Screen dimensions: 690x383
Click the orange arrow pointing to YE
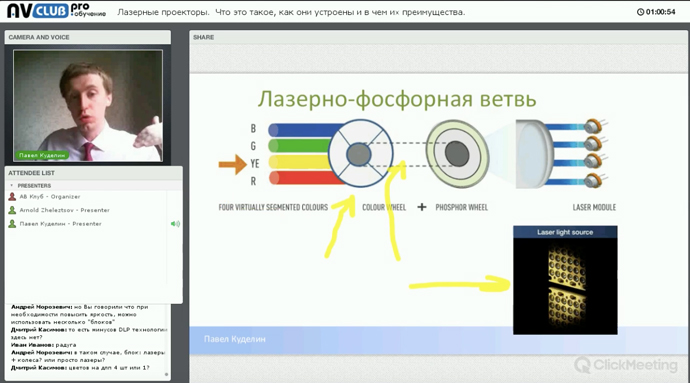point(232,165)
